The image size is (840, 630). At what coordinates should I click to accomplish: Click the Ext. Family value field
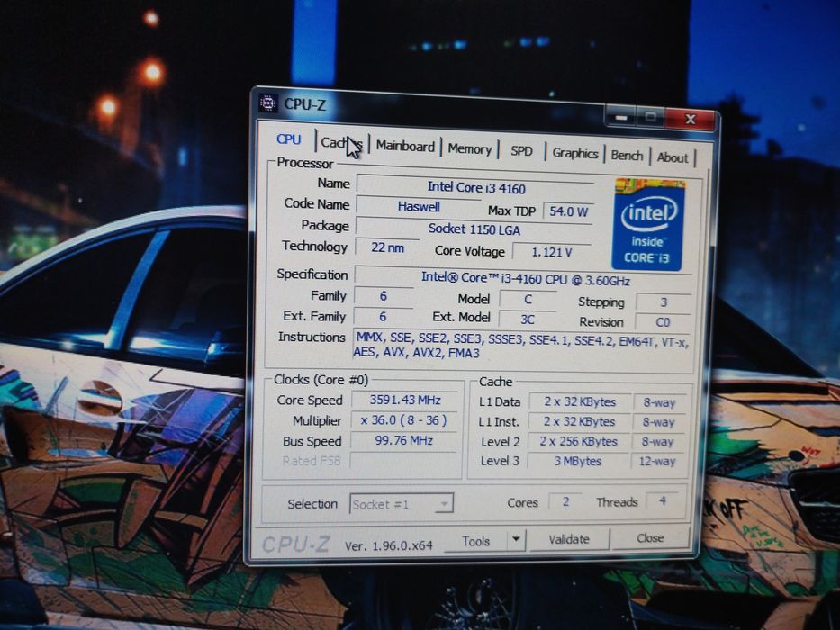coord(383,316)
